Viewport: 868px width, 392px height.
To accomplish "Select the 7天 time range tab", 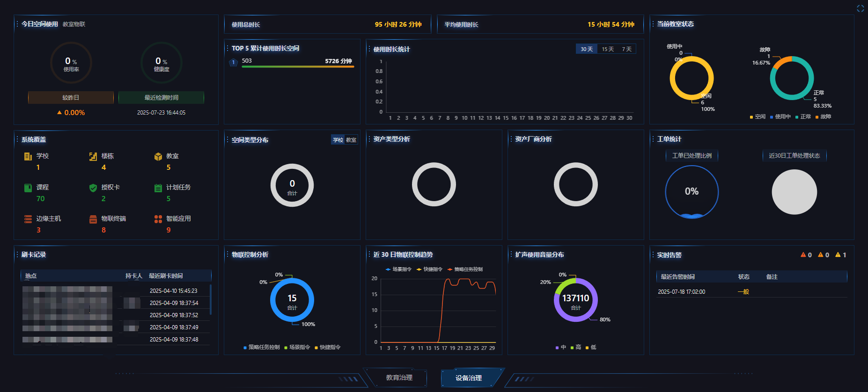I will (626, 49).
